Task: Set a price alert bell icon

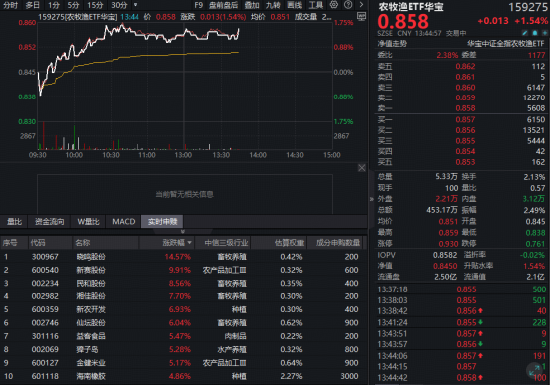Action: coord(535,33)
